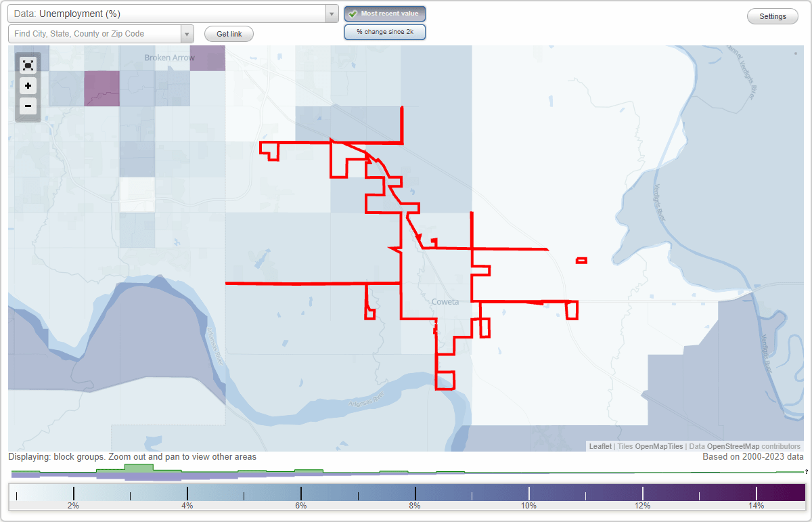Click the Get link button
The image size is (812, 522).
(x=229, y=34)
